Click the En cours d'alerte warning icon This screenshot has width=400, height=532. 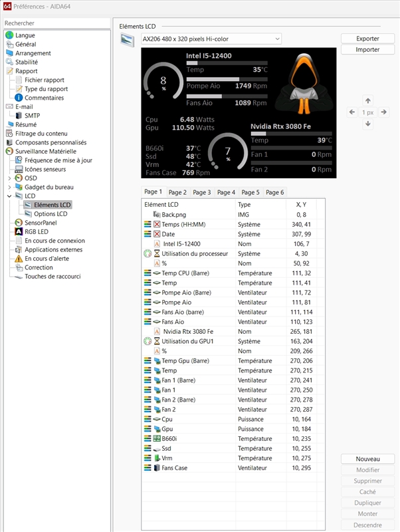point(19,259)
